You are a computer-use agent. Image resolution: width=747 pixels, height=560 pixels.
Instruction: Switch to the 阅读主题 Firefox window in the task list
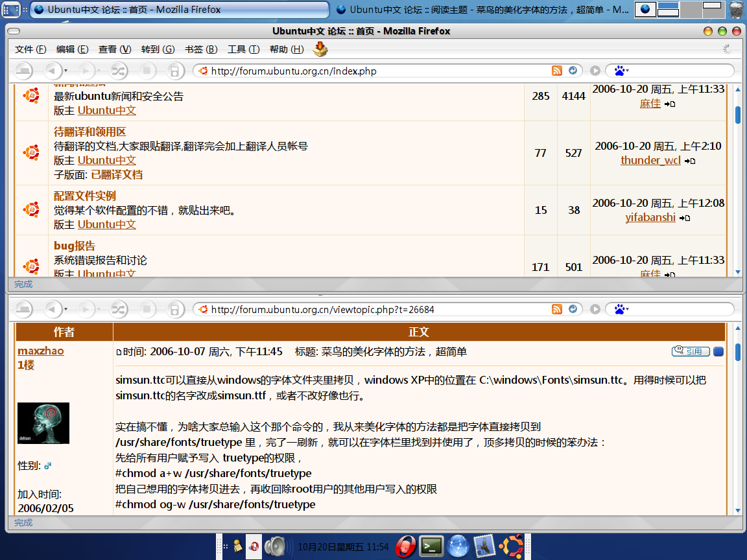pos(482,10)
